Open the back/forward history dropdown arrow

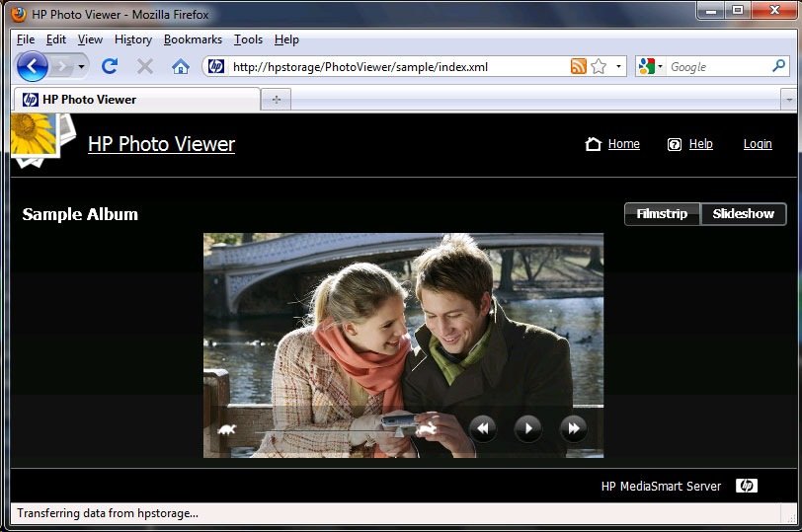(x=81, y=66)
